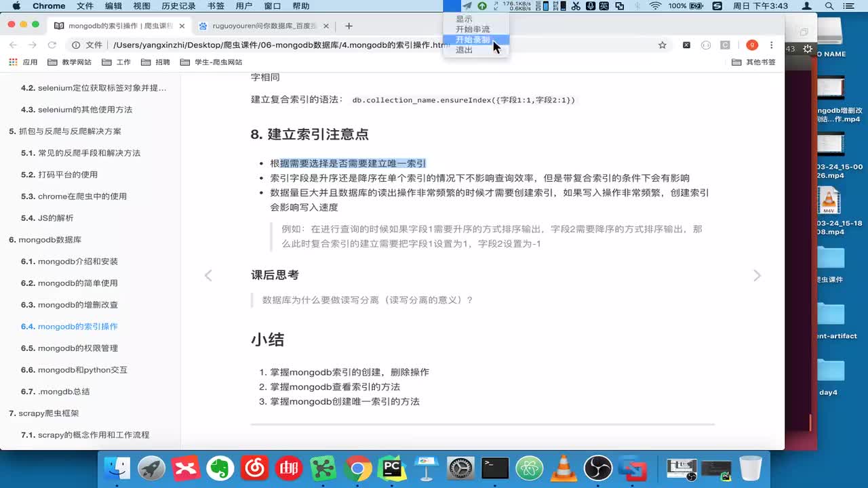Click the grey C extension icon
The height and width of the screenshot is (488, 868).
coord(725,45)
